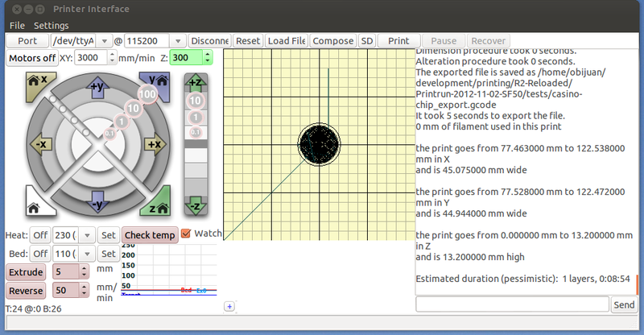Jog the head in +Y direction
Viewport: 644px width, 335px height.
(x=98, y=86)
